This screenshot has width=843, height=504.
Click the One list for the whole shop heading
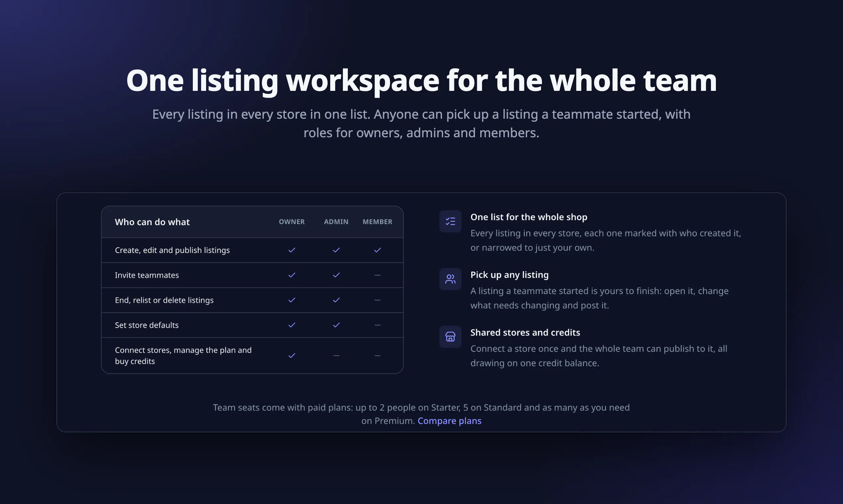tap(529, 217)
